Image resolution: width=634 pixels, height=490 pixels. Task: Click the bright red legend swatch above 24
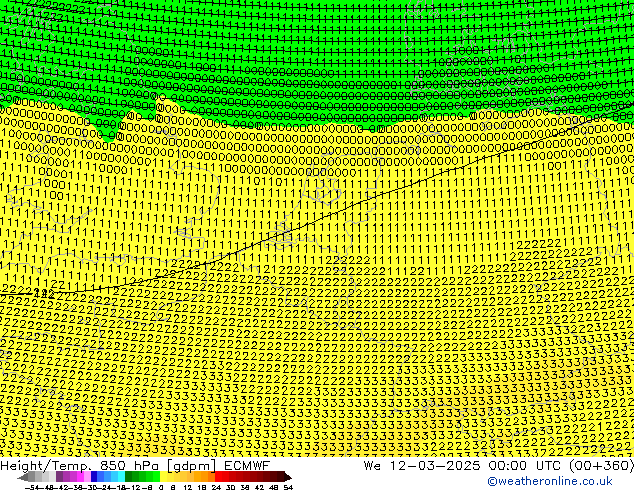coord(218,477)
